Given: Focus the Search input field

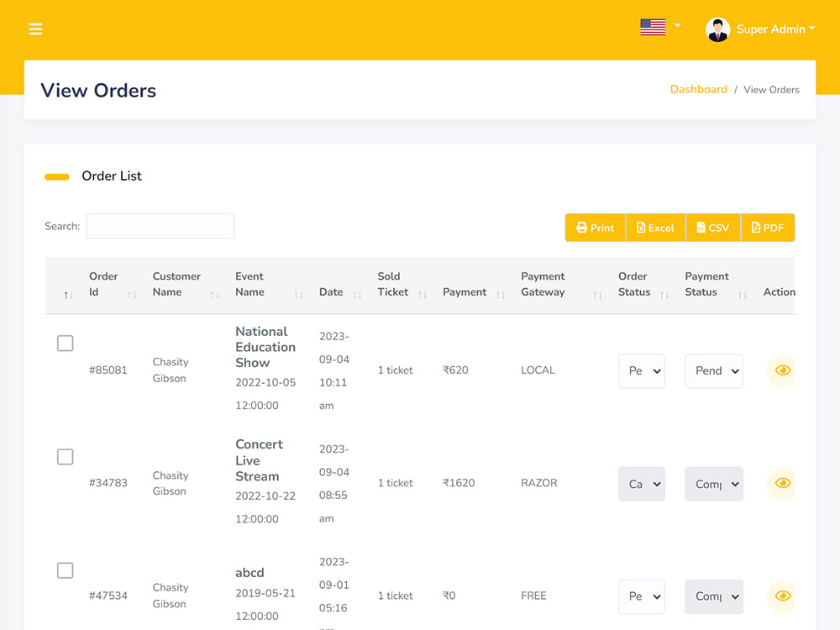Looking at the screenshot, I should coord(160,226).
